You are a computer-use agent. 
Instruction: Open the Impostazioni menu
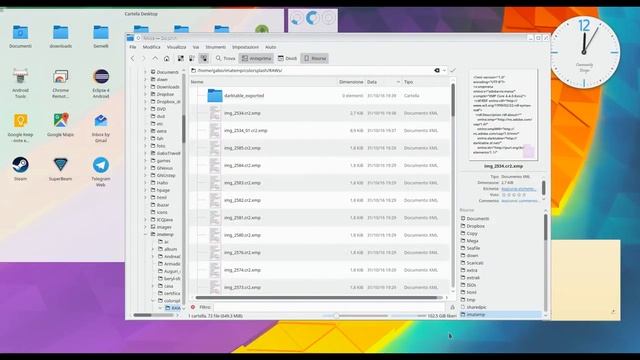245,47
